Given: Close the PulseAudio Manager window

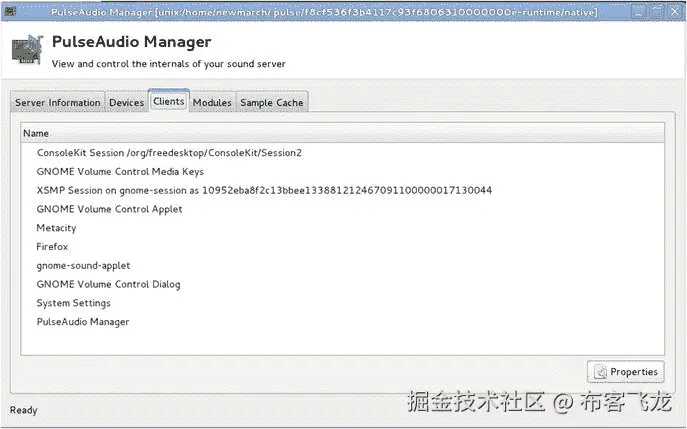Looking at the screenshot, I should tap(674, 11).
